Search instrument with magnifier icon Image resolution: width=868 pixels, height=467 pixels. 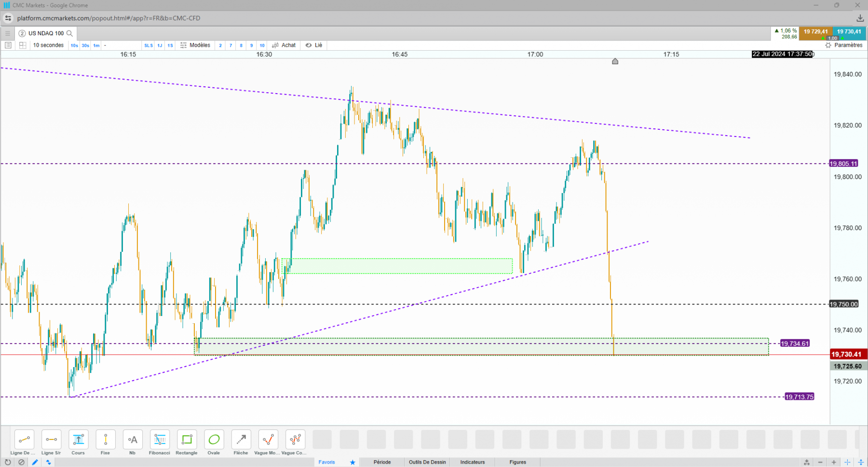click(x=69, y=33)
